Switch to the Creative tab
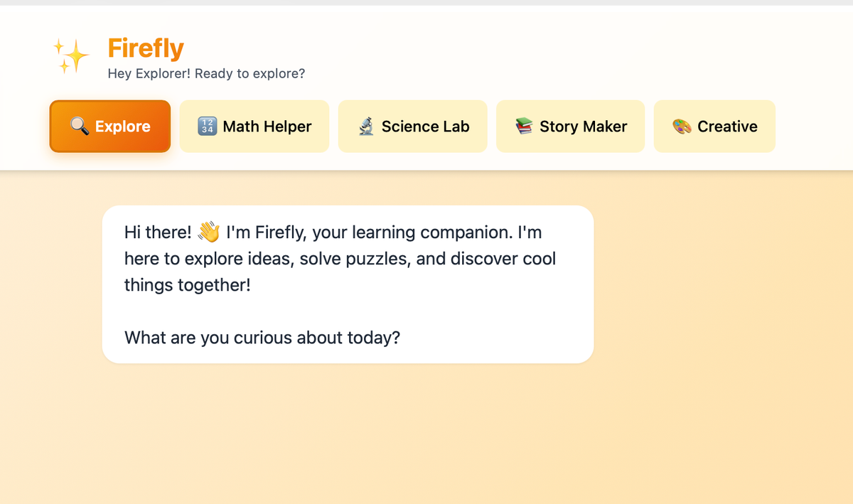 727,127
